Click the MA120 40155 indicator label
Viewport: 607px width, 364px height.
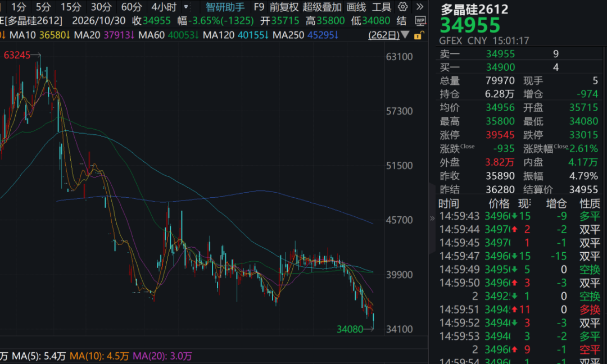235,35
